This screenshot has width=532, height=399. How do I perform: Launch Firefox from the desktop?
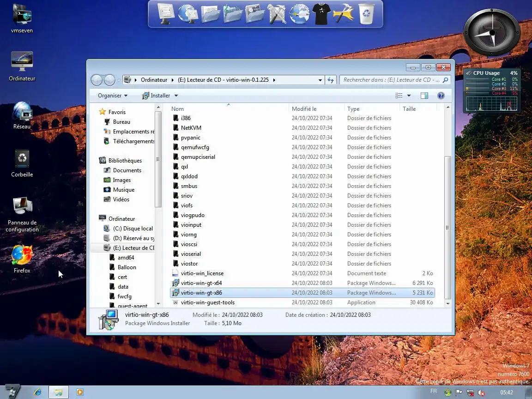[x=22, y=259]
